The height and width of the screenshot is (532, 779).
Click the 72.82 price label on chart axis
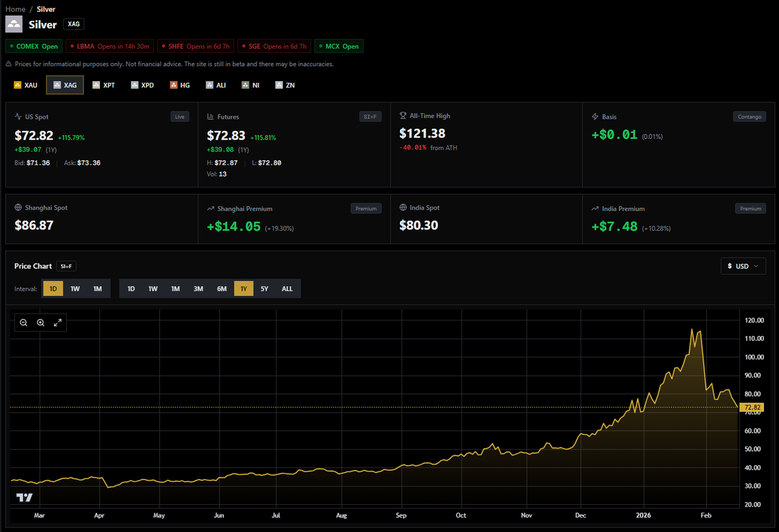coord(752,407)
